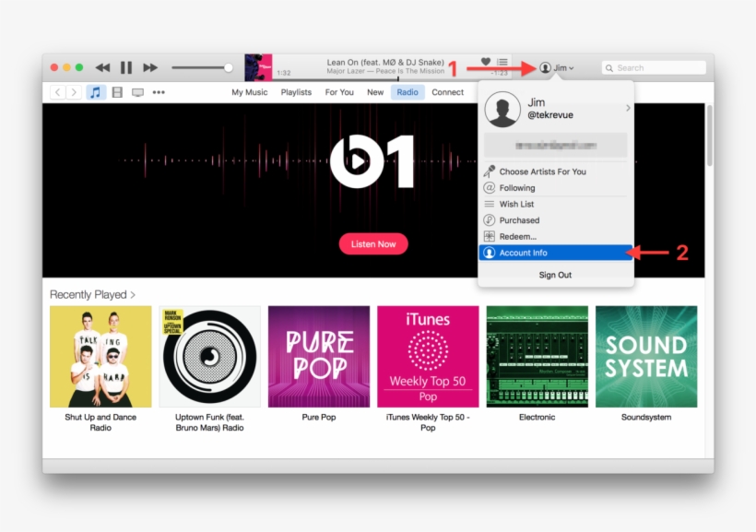756x532 pixels.
Task: Switch to the New tab
Action: (x=375, y=92)
